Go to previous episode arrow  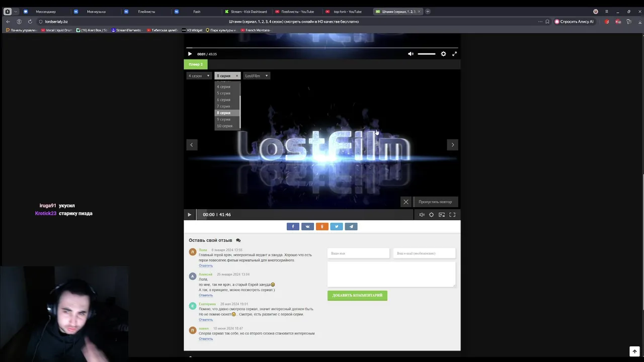[191, 145]
